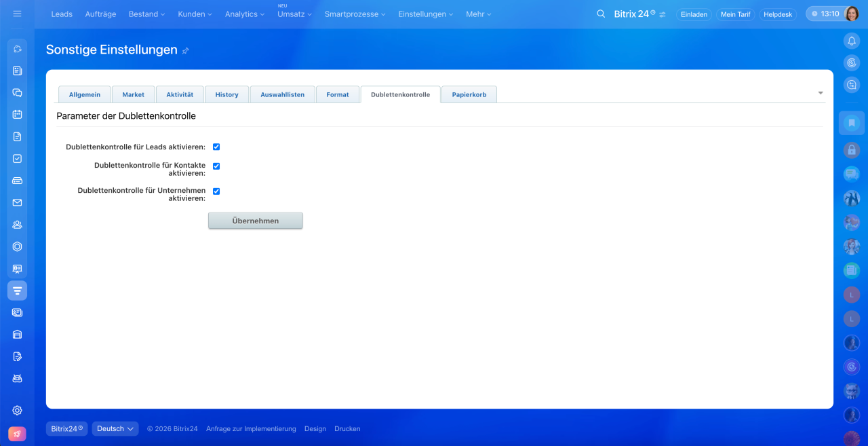Open the settings gear in left sidebar
Screen dimensions: 868x446
pyautogui.click(x=18, y=410)
